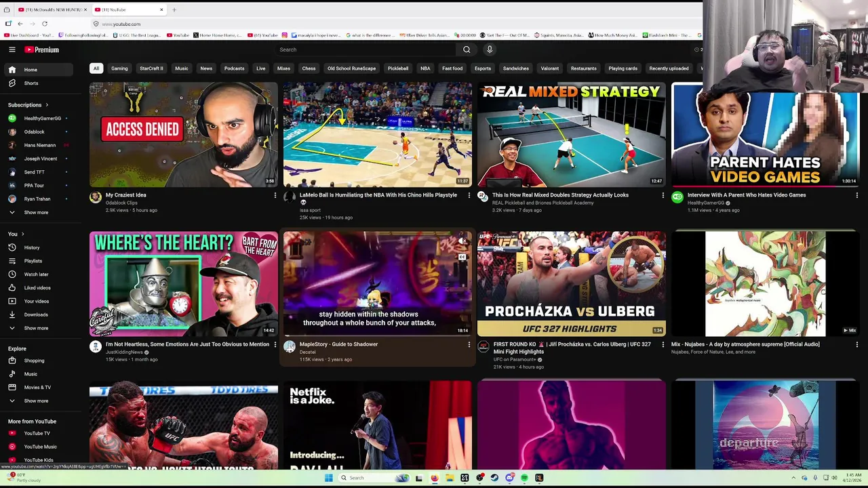Image resolution: width=868 pixels, height=488 pixels.
Task: Open options for Nujabes mix
Action: (x=856, y=344)
